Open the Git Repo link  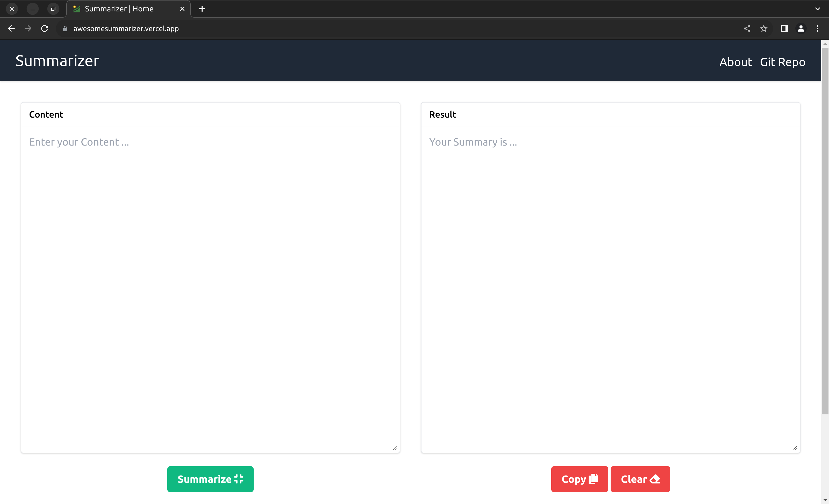[782, 62]
